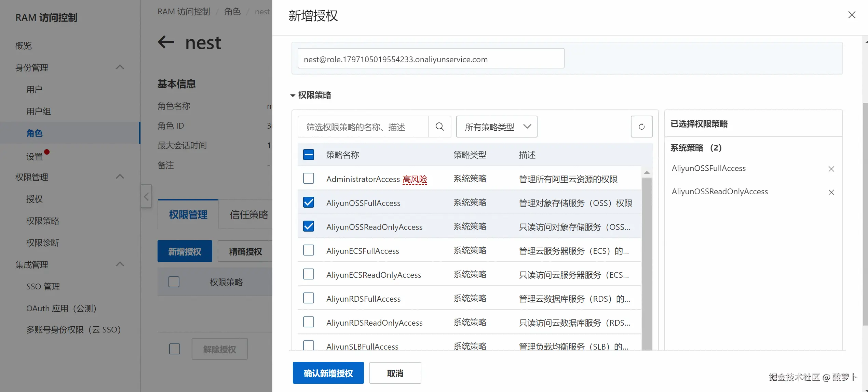Viewport: 868px width, 392px height.
Task: Click scrollbar up arrow in policy list
Action: click(x=647, y=172)
